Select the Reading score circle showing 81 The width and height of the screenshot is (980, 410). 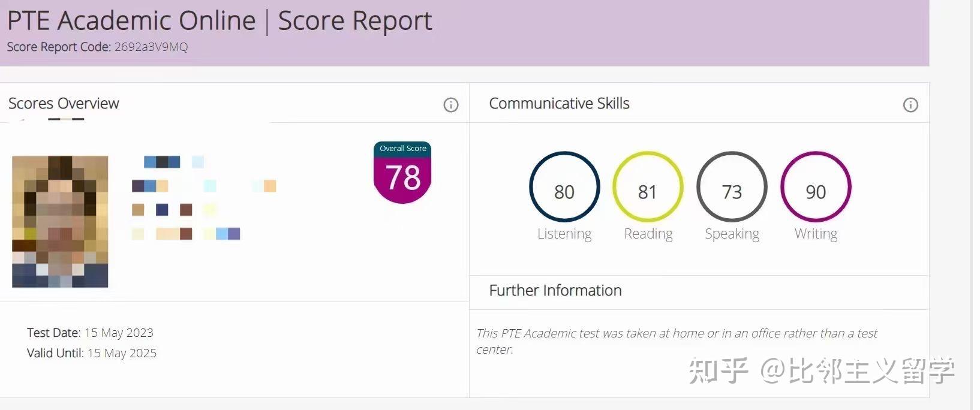[x=648, y=186]
